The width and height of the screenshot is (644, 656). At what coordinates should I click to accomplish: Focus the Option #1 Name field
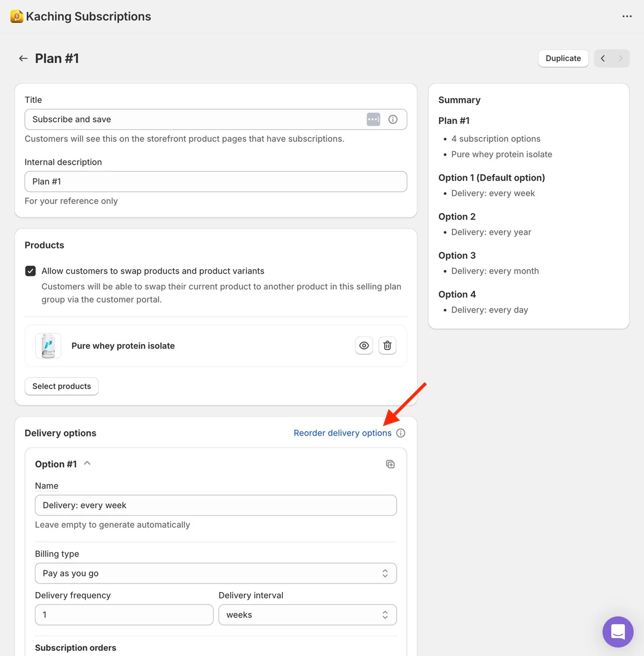coord(216,505)
